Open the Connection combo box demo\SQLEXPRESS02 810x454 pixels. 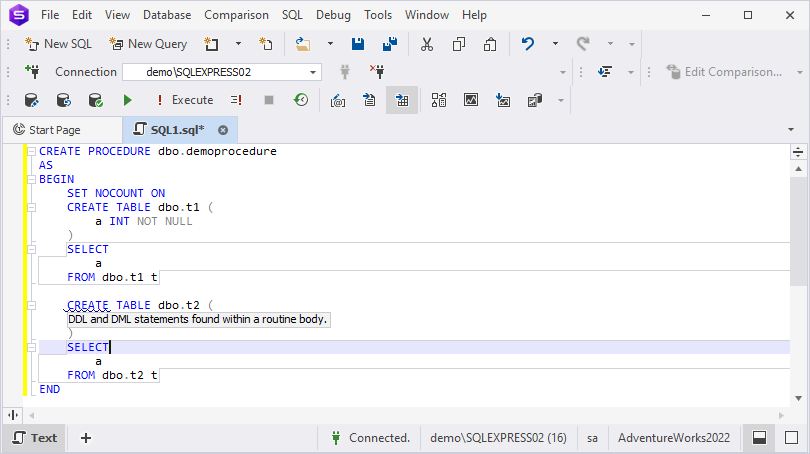click(x=222, y=72)
